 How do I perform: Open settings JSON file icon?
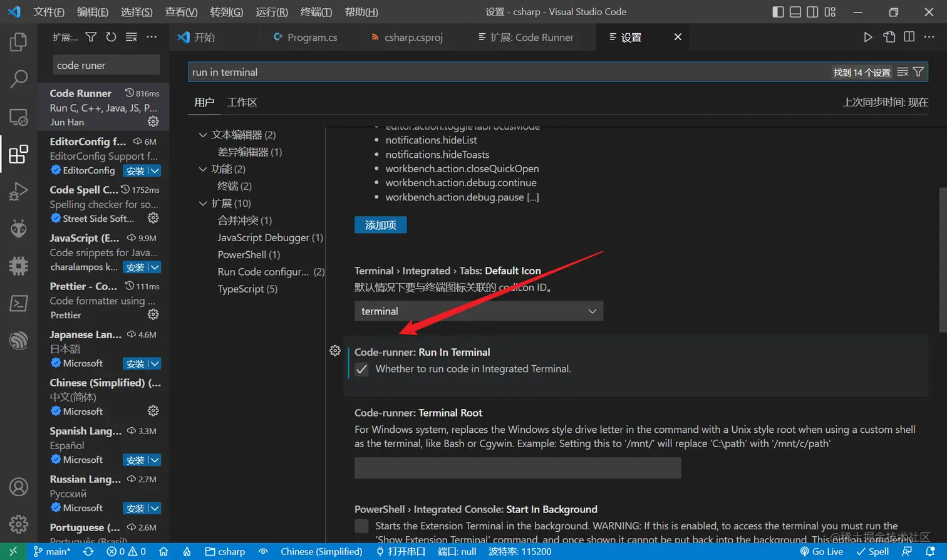(x=889, y=37)
